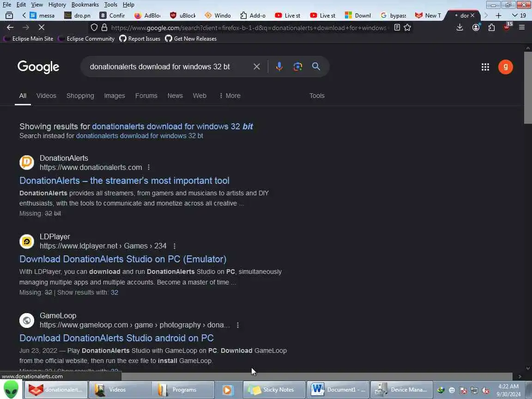Open 'Download DonationAlerts Studio on PC (Emulator)'
The width and height of the screenshot is (532, 399).
[x=123, y=259]
